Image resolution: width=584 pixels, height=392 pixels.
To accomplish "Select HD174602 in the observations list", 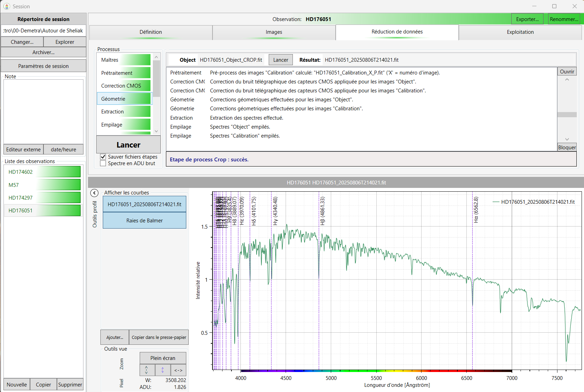I will coord(43,172).
